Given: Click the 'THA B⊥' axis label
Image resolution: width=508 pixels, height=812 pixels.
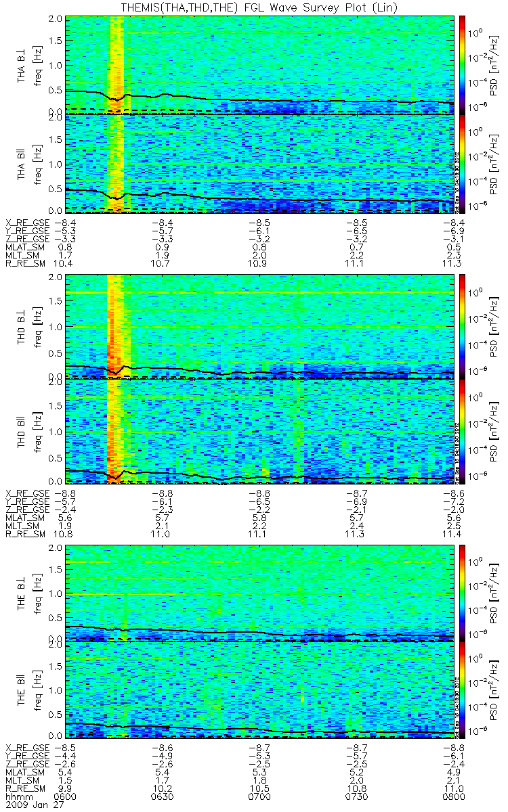Looking at the screenshot, I should pos(22,65).
